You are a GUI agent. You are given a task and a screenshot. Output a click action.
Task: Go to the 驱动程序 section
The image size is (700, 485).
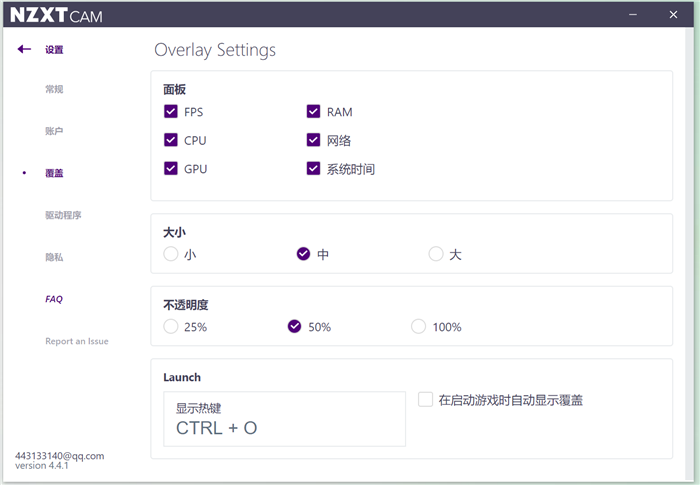pyautogui.click(x=63, y=215)
